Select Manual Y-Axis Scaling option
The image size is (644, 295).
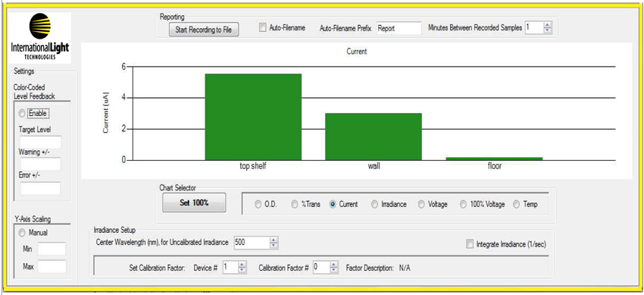[22, 233]
